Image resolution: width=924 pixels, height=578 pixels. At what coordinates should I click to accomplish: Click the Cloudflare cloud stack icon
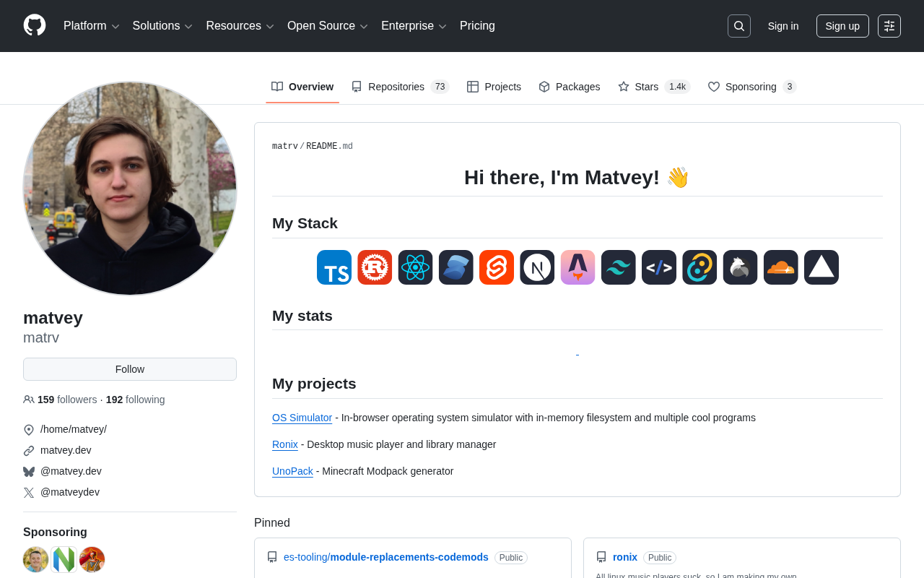click(781, 267)
